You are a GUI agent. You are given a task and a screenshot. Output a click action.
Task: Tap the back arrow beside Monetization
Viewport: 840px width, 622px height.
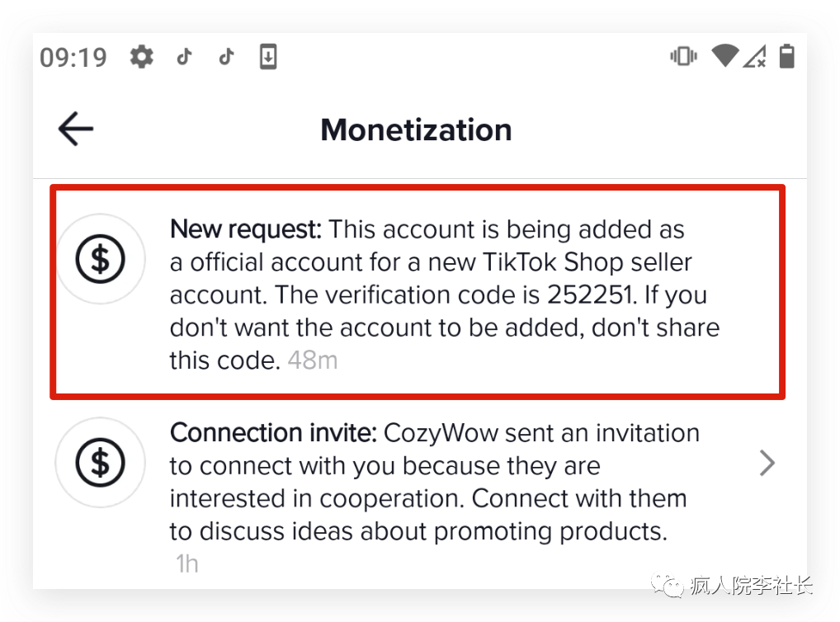(76, 130)
